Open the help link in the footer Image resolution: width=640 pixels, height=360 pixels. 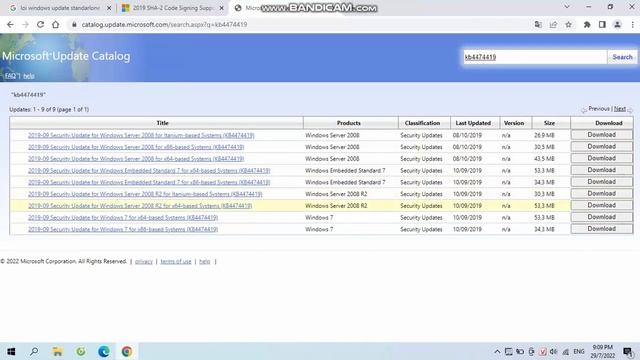204,262
